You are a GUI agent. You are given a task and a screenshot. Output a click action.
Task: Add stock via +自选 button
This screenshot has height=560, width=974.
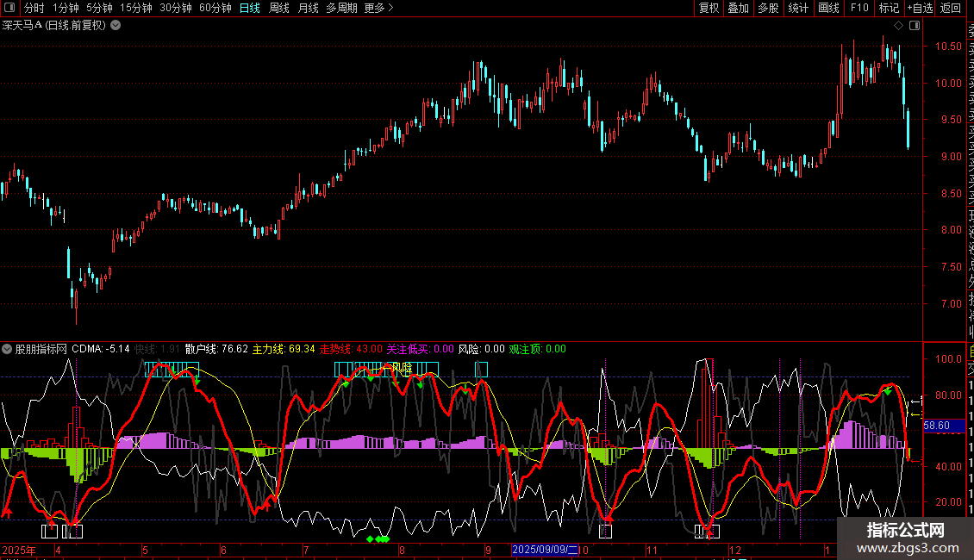pos(920,8)
